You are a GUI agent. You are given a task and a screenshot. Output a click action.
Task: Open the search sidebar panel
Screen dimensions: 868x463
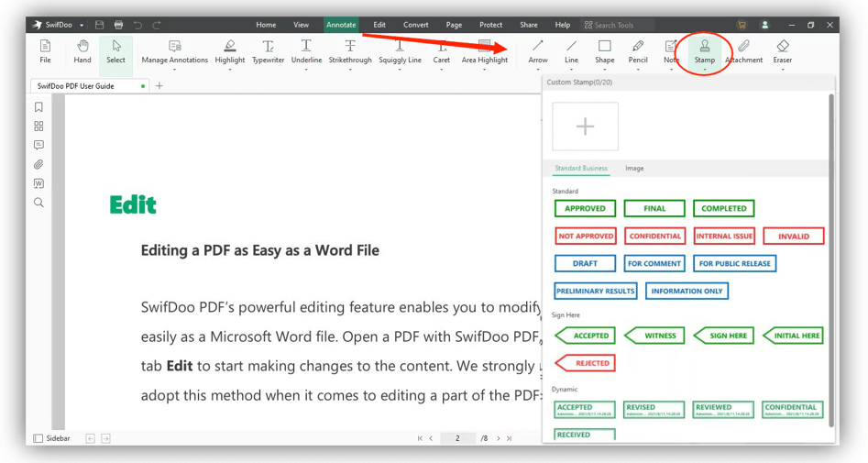point(38,202)
